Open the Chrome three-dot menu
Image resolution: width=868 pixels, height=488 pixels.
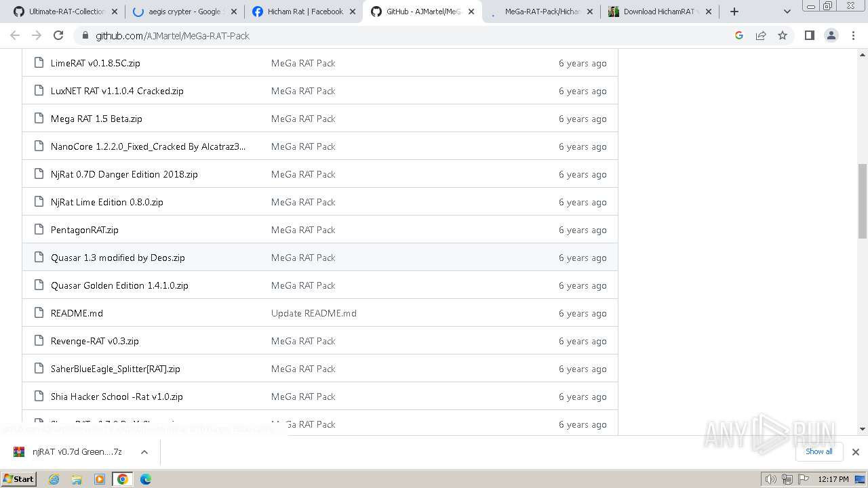pos(853,35)
